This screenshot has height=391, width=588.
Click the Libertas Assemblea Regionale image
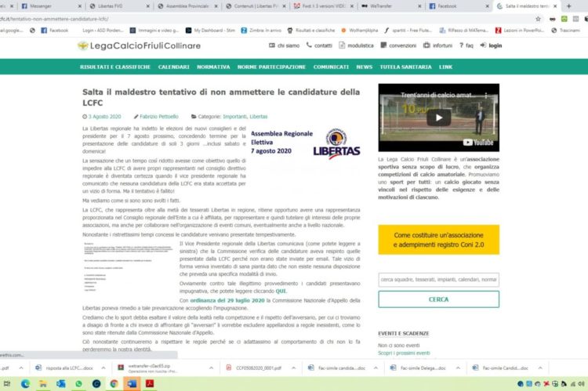coord(305,143)
